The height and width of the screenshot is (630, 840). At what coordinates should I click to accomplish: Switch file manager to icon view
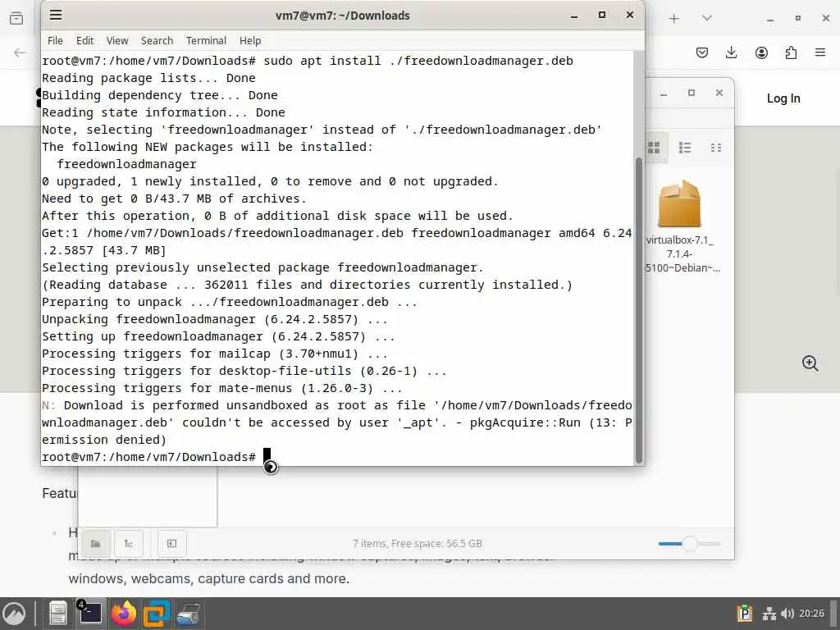point(654,148)
